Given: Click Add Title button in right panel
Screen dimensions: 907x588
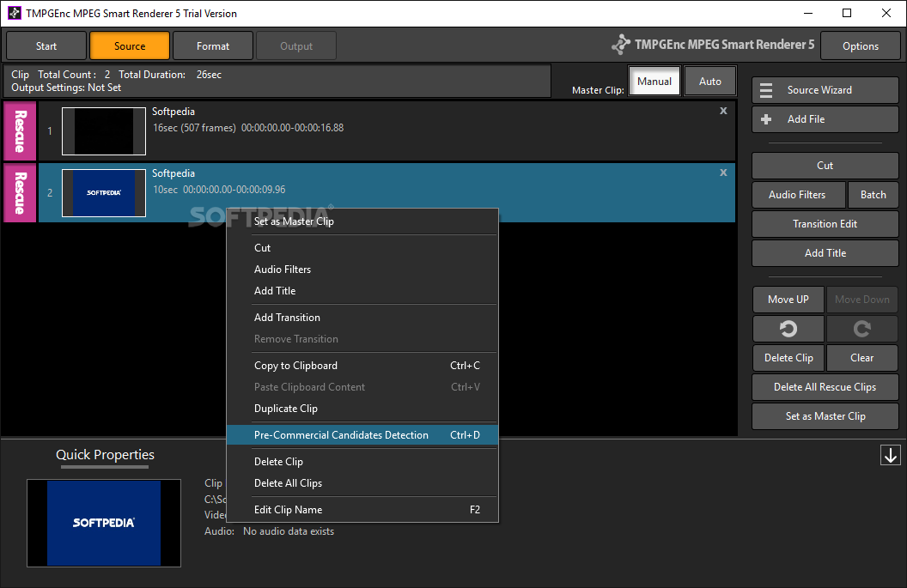Looking at the screenshot, I should pos(825,253).
